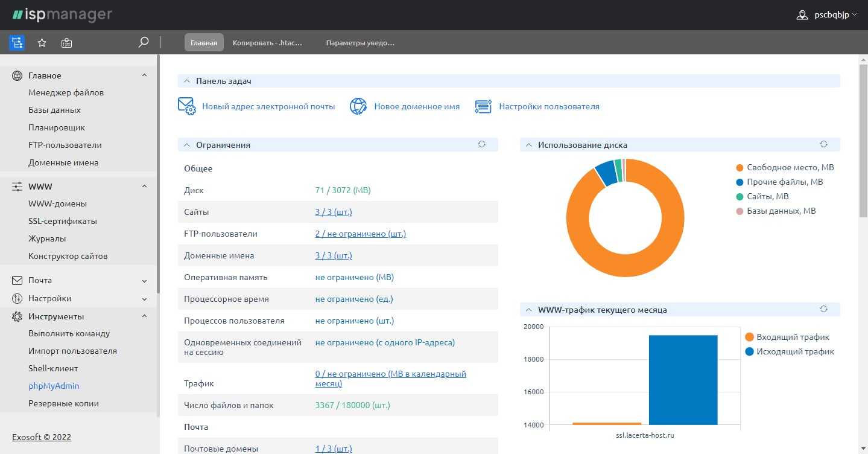Open the pscbqbjp user dropdown
This screenshot has width=868, height=454.
click(x=830, y=15)
